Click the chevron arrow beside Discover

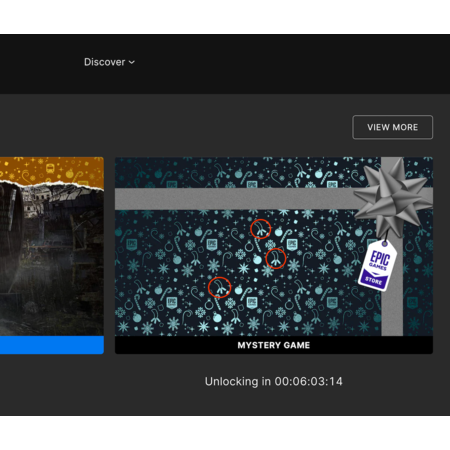tap(132, 62)
